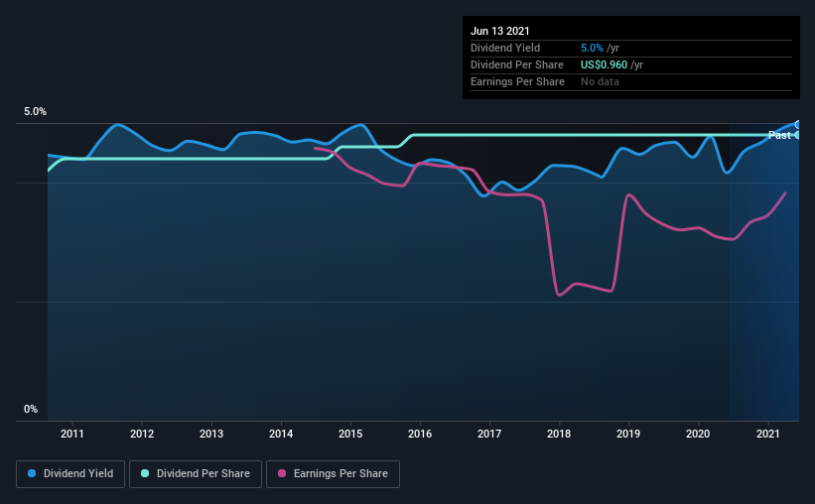Image resolution: width=815 pixels, height=504 pixels.
Task: Click the pink Earnings Per Share legend dot
Action: click(281, 474)
